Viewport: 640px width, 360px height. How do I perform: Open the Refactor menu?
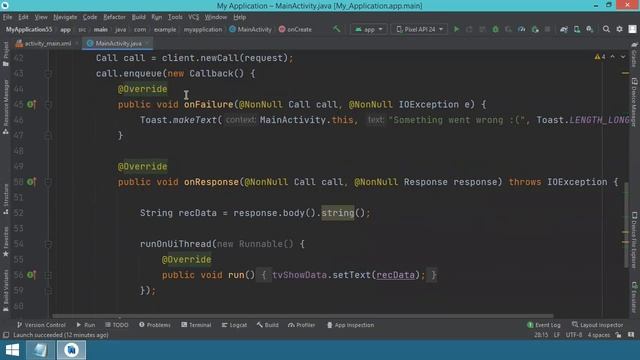point(114,17)
